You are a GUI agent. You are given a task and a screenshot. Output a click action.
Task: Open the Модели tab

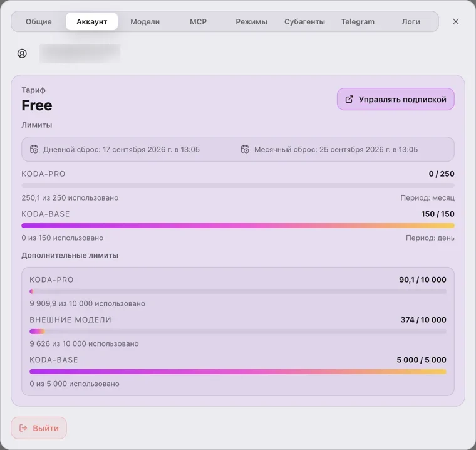point(145,21)
